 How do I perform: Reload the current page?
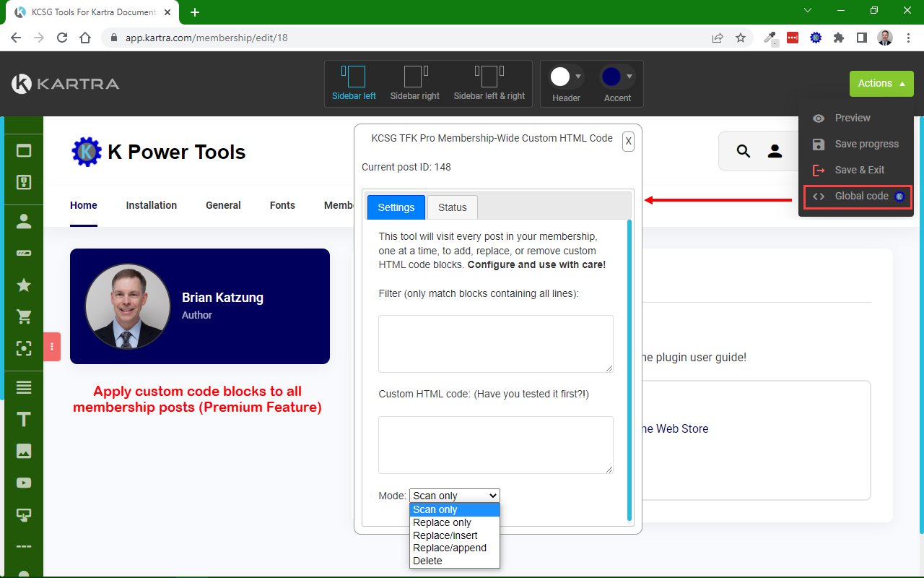62,38
